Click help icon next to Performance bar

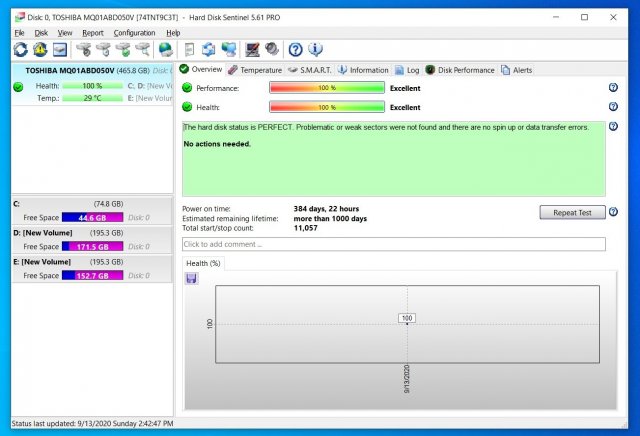pos(612,88)
